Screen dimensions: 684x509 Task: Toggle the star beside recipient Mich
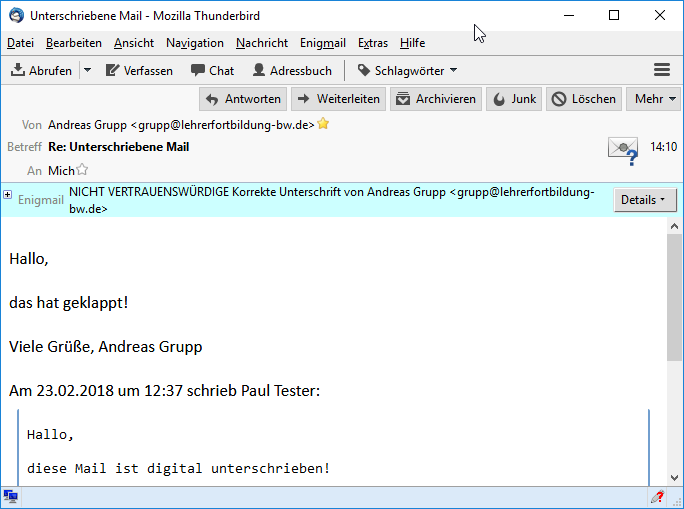(x=82, y=171)
